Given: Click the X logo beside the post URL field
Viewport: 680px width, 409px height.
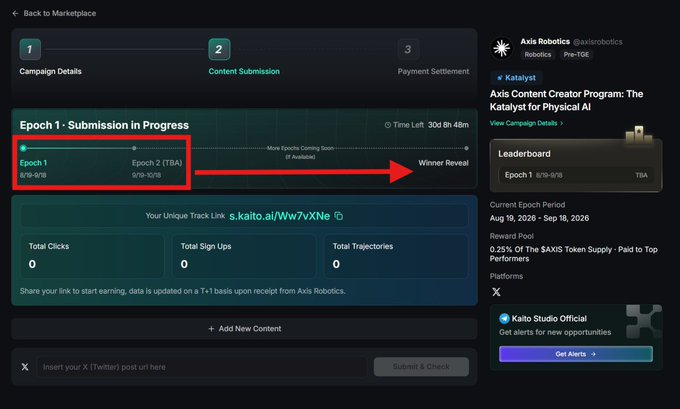Looking at the screenshot, I should tap(25, 367).
